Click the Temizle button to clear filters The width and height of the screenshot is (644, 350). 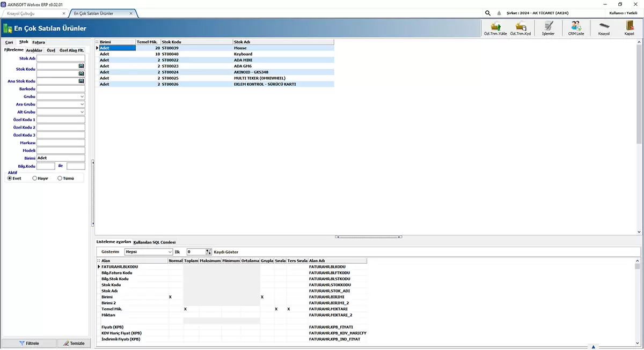74,343
